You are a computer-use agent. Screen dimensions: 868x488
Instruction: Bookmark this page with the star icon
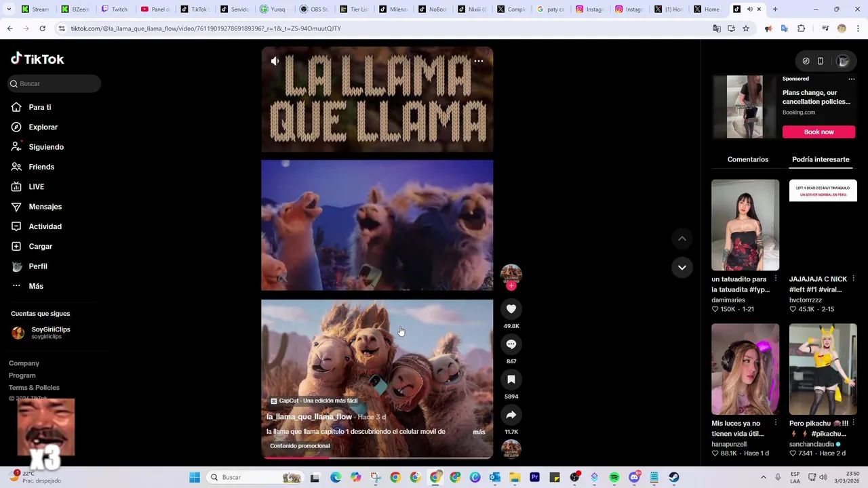[x=746, y=28]
